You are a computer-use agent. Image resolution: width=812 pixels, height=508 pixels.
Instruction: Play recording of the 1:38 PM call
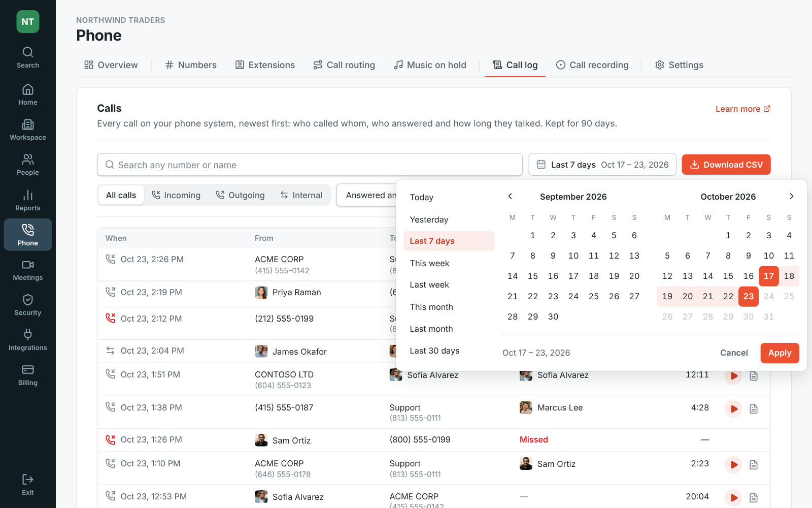pos(733,409)
